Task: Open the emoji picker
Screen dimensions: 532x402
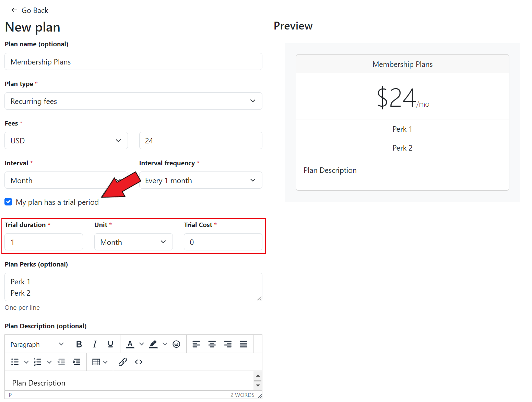Action: tap(176, 344)
